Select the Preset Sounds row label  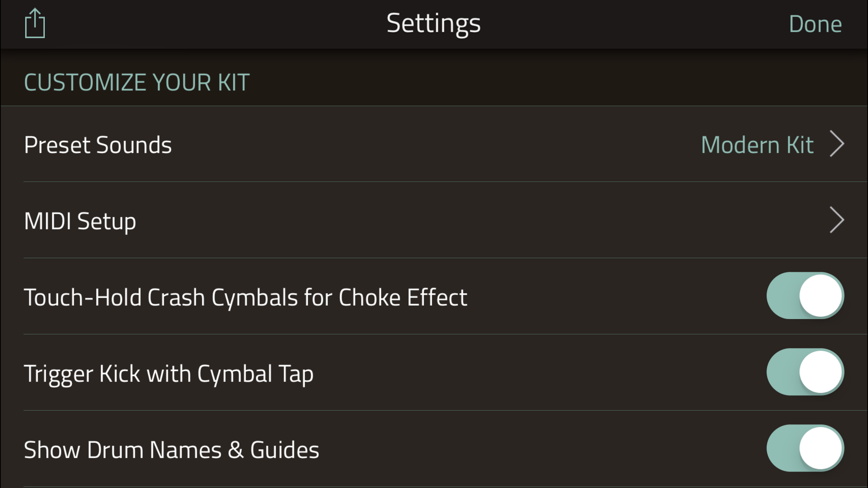click(98, 145)
